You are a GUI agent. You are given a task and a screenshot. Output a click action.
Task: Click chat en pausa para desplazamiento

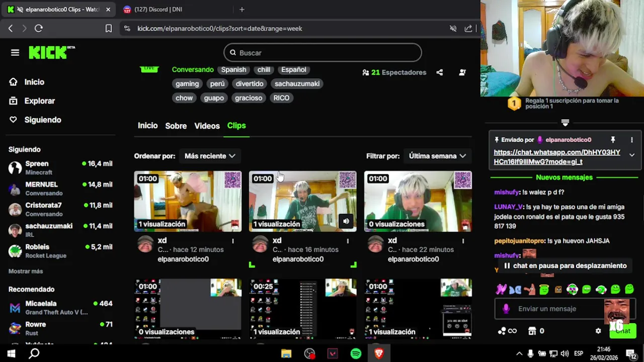point(565,265)
